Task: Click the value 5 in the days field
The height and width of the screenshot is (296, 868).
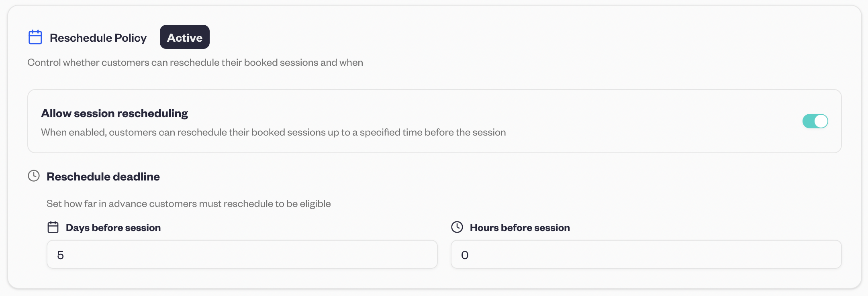Action: (61, 255)
